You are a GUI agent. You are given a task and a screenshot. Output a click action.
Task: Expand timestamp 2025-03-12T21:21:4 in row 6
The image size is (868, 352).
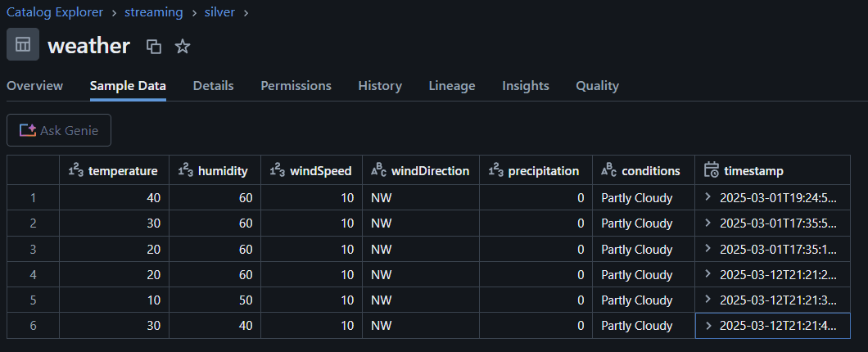pyautogui.click(x=708, y=326)
